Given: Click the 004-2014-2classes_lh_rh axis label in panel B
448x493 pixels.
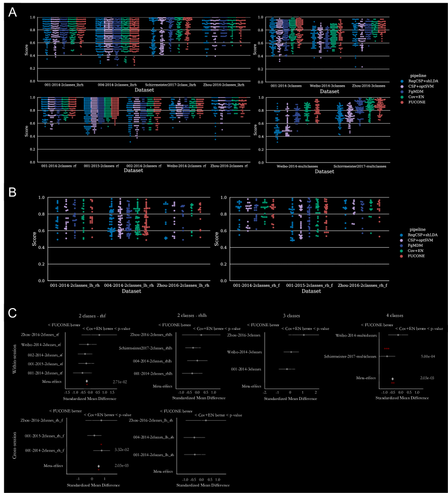Looking at the screenshot, I should click(x=129, y=286).
